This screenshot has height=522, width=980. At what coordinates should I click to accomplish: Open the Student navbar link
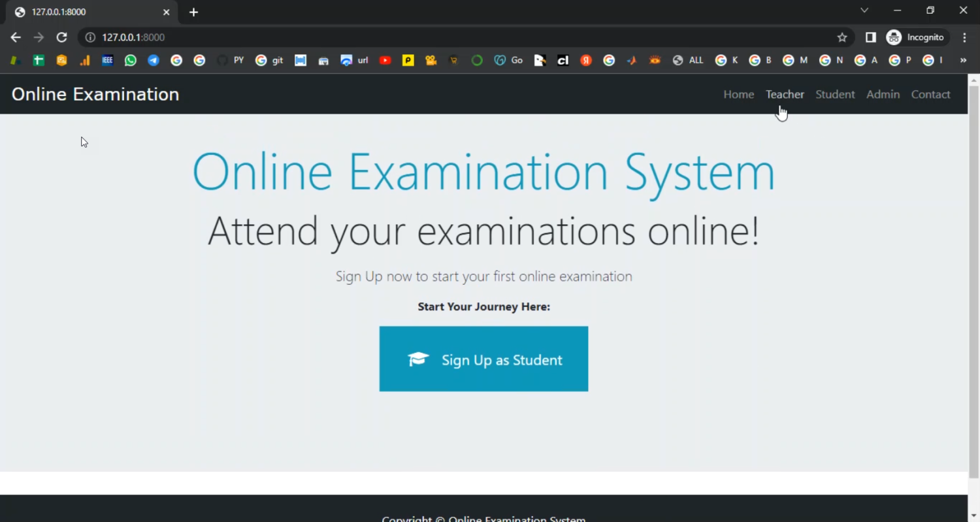(x=835, y=94)
